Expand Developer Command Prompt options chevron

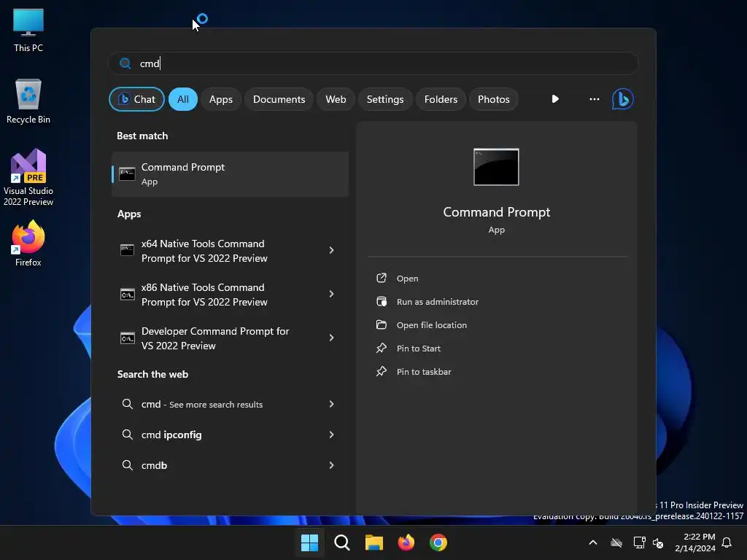[x=331, y=338]
